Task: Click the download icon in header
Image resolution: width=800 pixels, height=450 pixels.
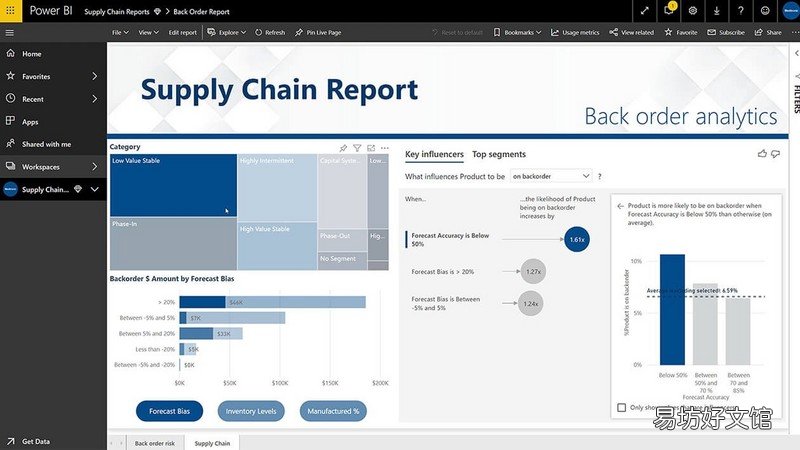Action: (x=716, y=11)
